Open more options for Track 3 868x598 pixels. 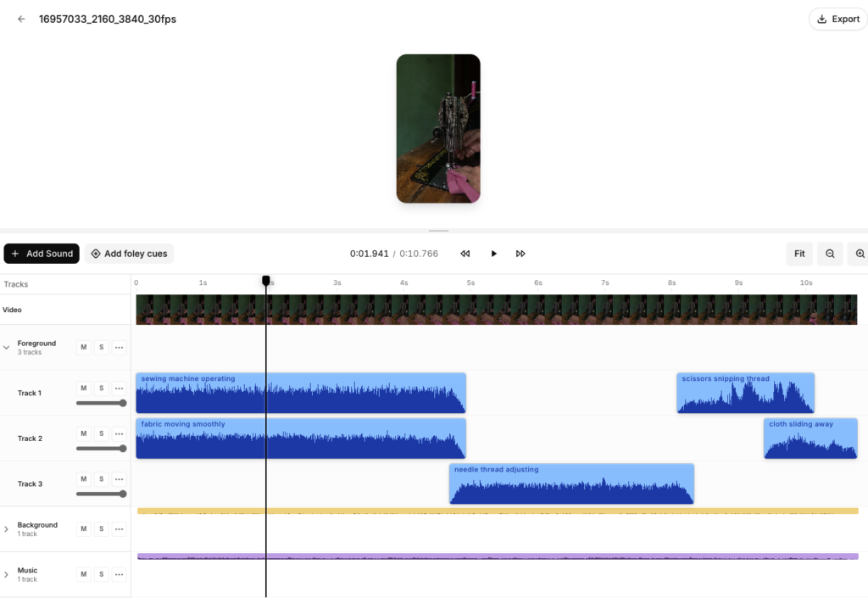(x=119, y=479)
